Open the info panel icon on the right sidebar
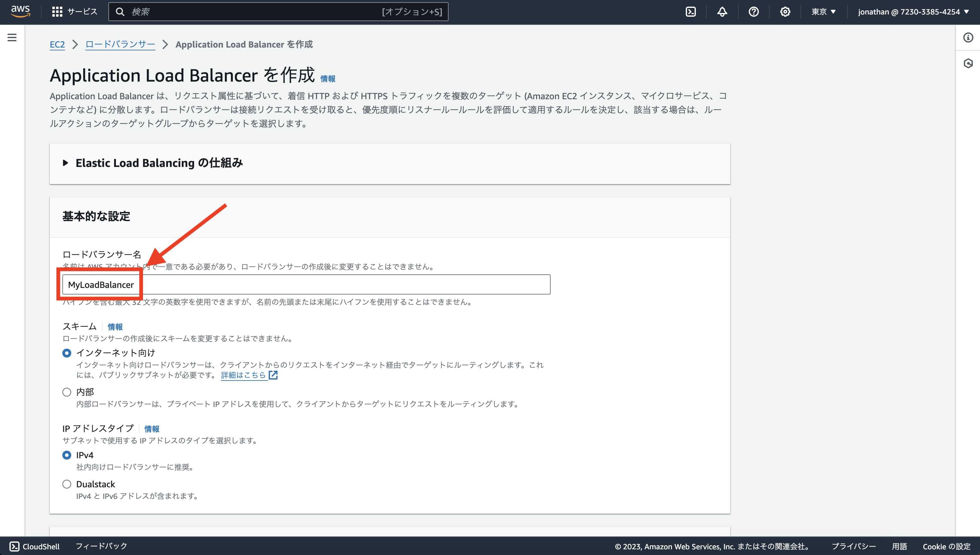 pyautogui.click(x=968, y=38)
